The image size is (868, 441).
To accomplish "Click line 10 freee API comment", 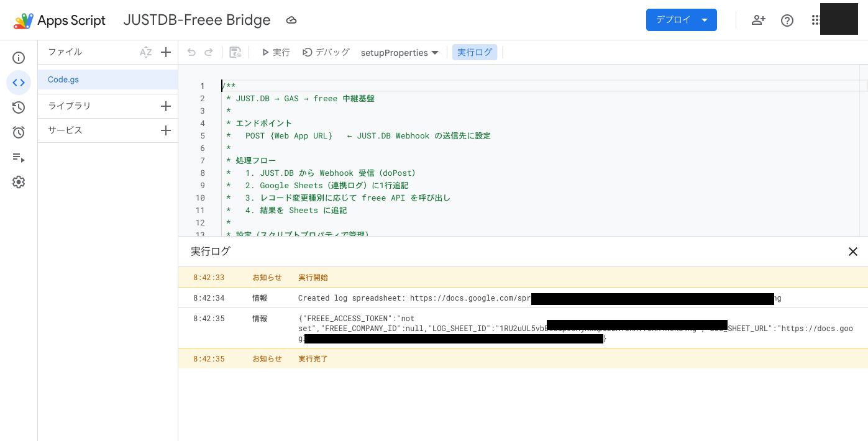I will click(339, 198).
